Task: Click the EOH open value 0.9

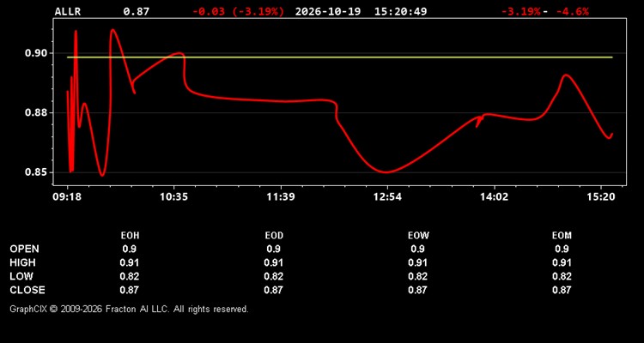Action: coord(130,249)
